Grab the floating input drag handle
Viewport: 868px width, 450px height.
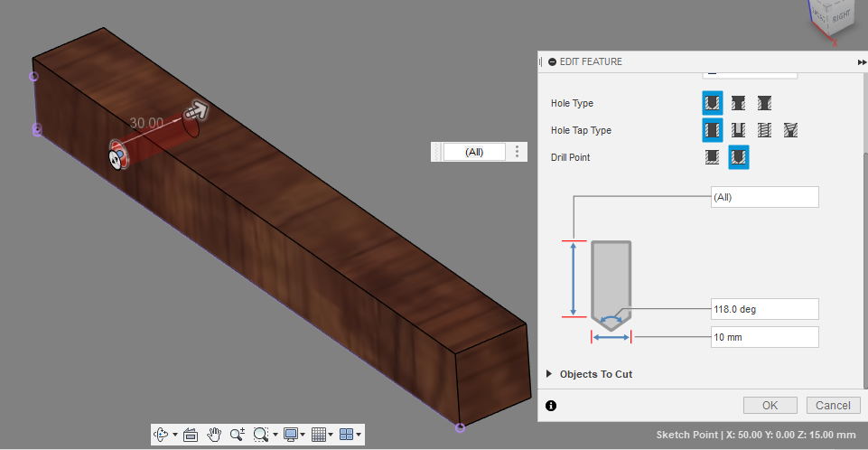pyautogui.click(x=437, y=152)
